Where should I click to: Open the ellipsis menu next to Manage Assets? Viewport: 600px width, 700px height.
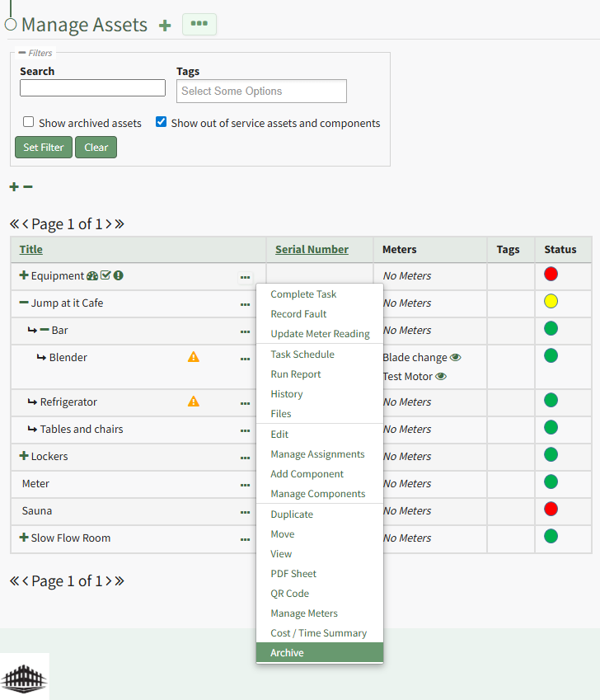199,24
